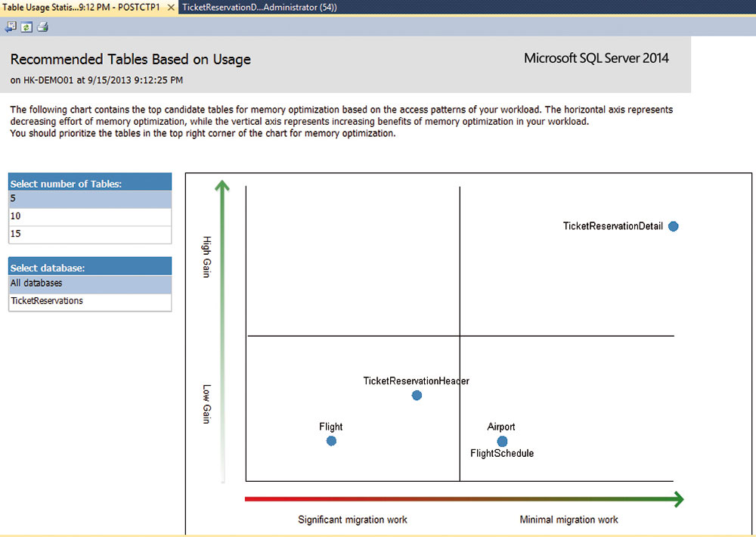756x537 pixels.
Task: Switch to the Table Usage Statistics tab
Action: click(83, 7)
